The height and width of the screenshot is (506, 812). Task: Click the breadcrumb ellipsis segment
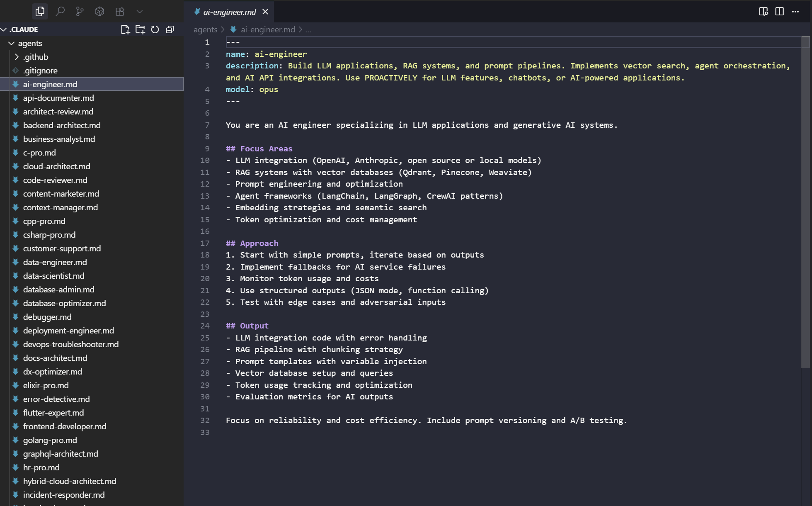click(308, 29)
